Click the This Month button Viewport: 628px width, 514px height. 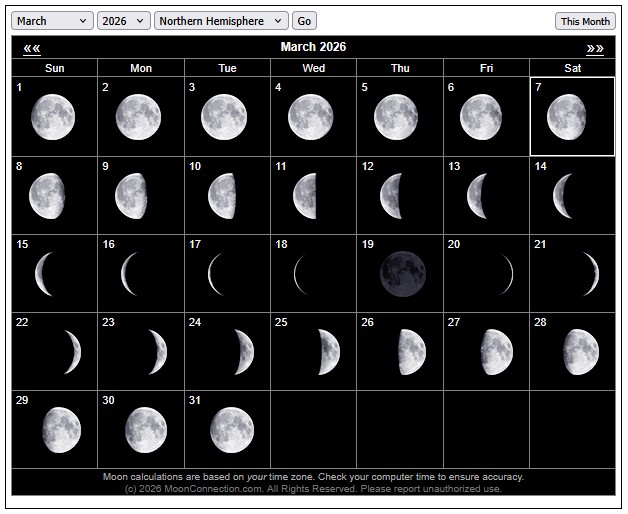[585, 21]
